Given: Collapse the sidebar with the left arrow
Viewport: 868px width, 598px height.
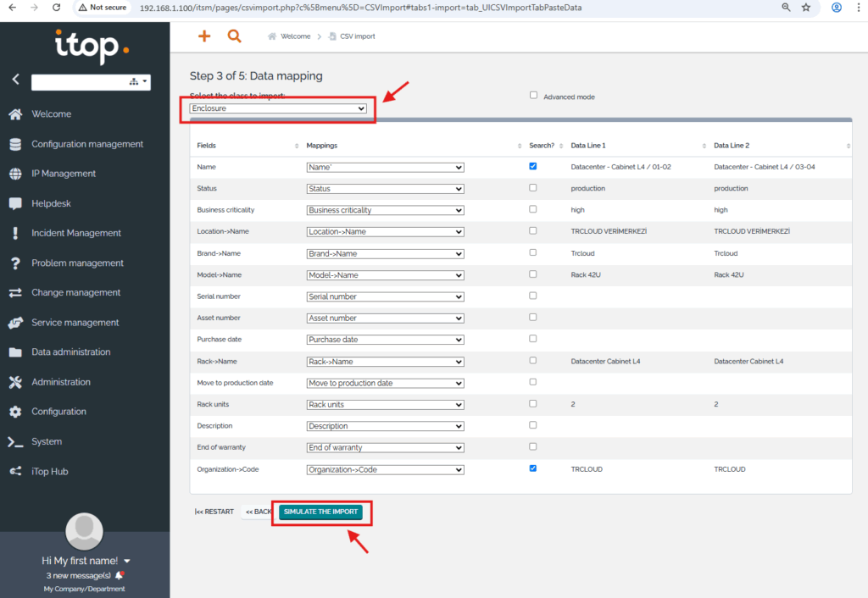Looking at the screenshot, I should [x=15, y=80].
